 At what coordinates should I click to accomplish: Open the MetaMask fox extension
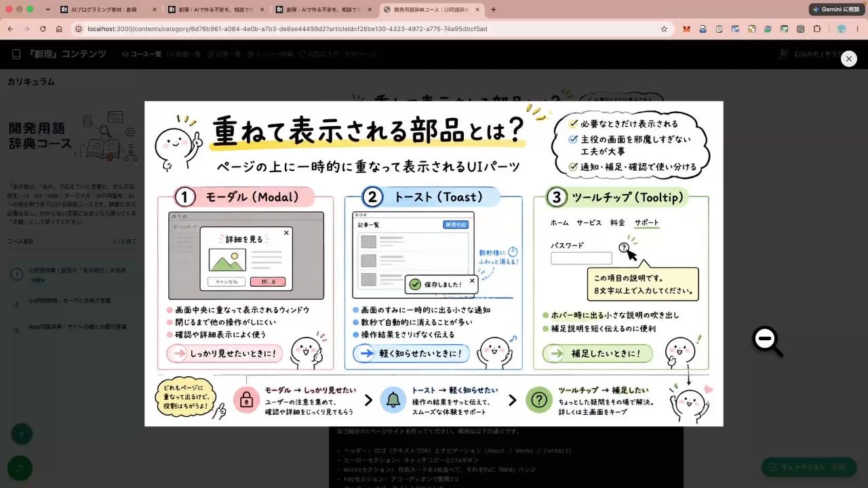click(687, 29)
